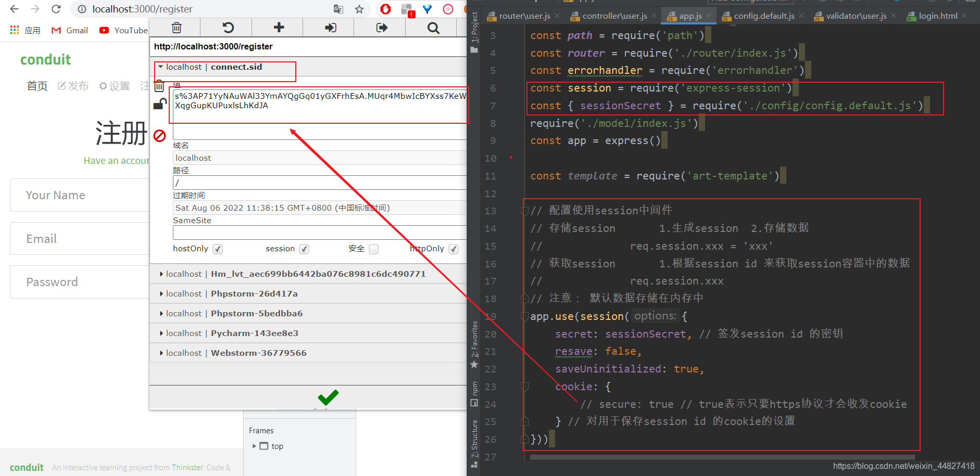Image resolution: width=980 pixels, height=476 pixels.
Task: Open the translate page icon
Action: (338, 9)
